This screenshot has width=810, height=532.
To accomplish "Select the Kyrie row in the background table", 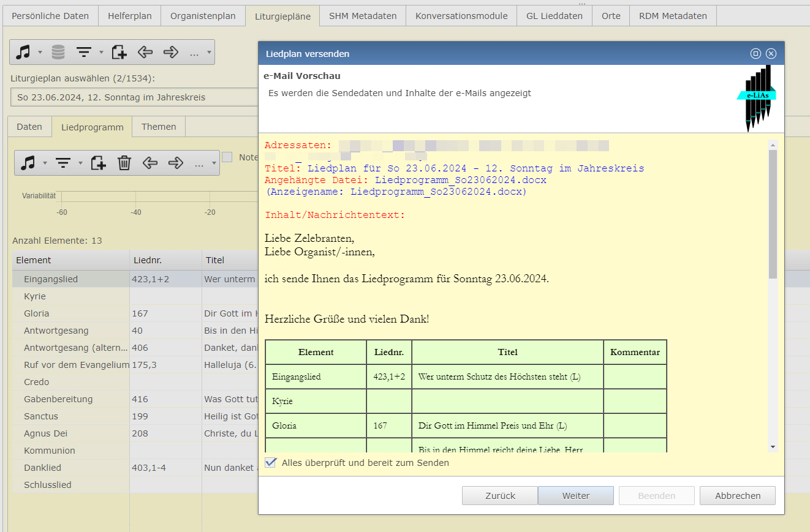I will (135, 296).
